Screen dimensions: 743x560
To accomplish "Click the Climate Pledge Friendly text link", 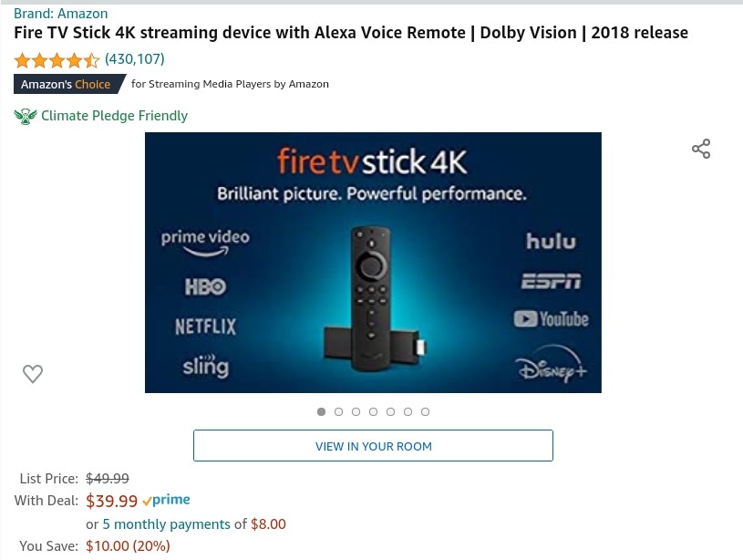I will point(114,116).
